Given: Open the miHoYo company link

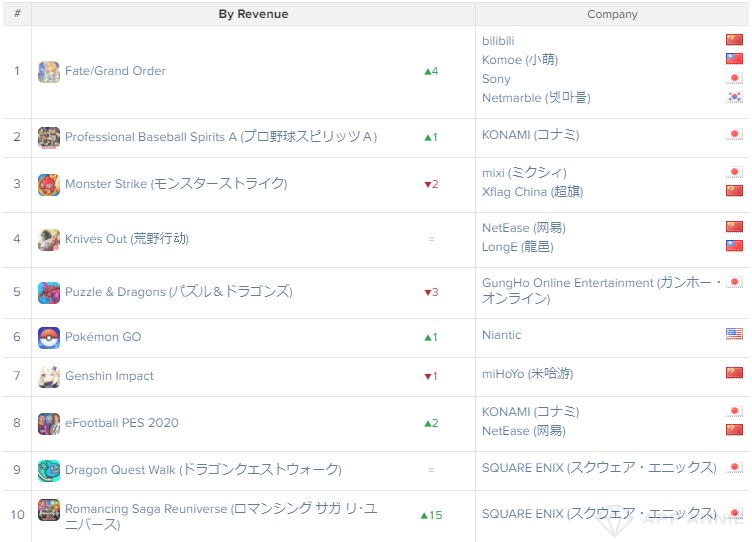Looking at the screenshot, I should click(528, 374).
